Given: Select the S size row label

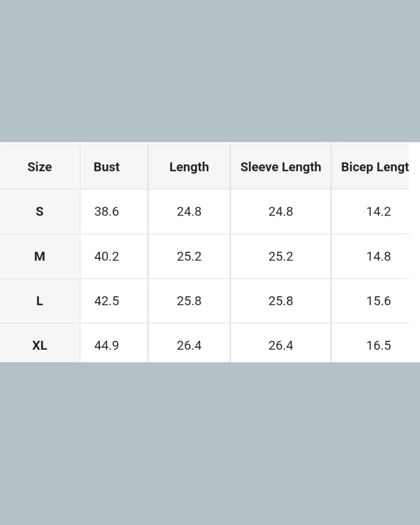Looking at the screenshot, I should tap(39, 211).
